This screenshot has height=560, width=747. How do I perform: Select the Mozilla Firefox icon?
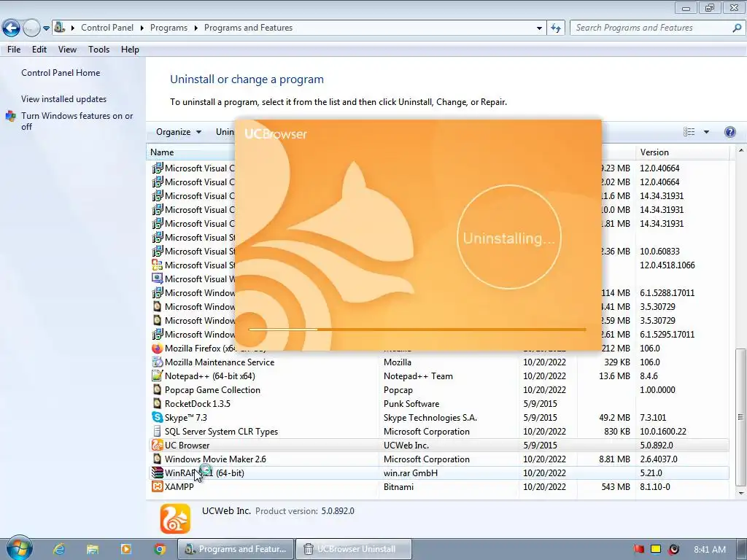tap(157, 349)
